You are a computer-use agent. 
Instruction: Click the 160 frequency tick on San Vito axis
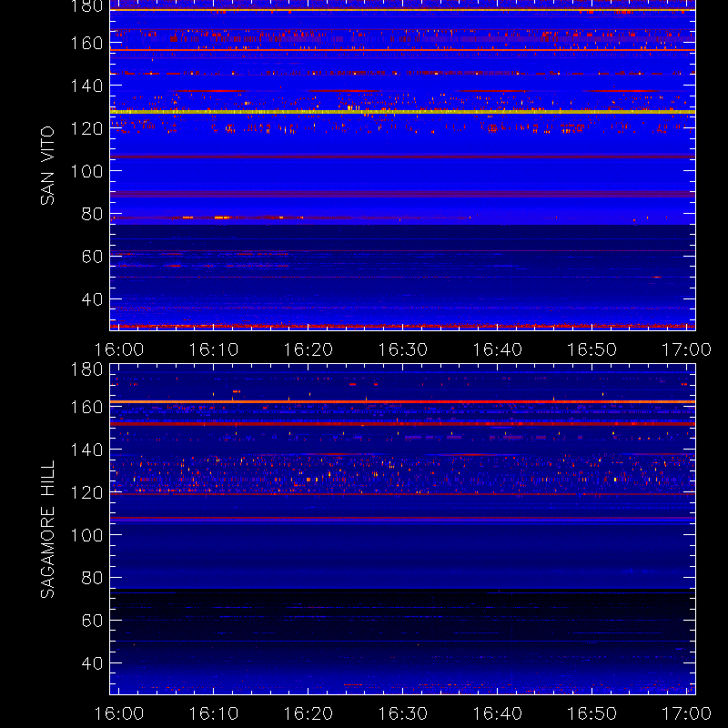coord(86,43)
